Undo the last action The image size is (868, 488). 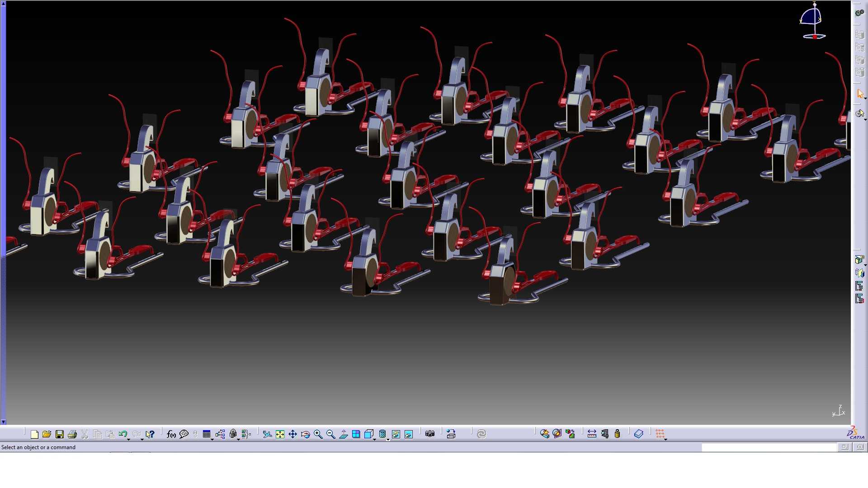click(x=122, y=434)
